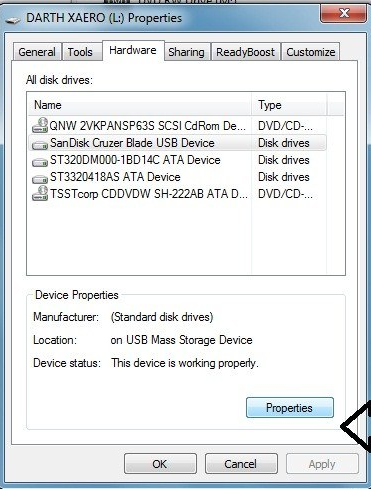
Task: Select TSSTcorp CDDVDW SH-222AB entry
Action: point(177,194)
